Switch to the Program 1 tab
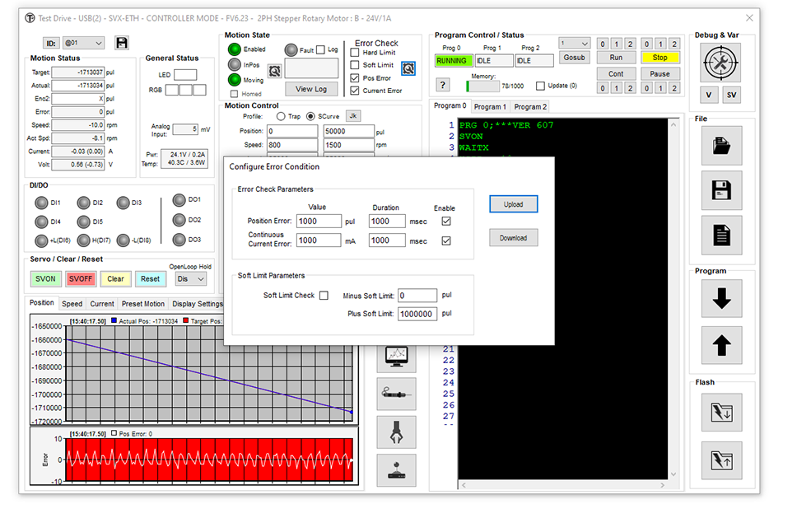The image size is (797, 532). click(489, 107)
